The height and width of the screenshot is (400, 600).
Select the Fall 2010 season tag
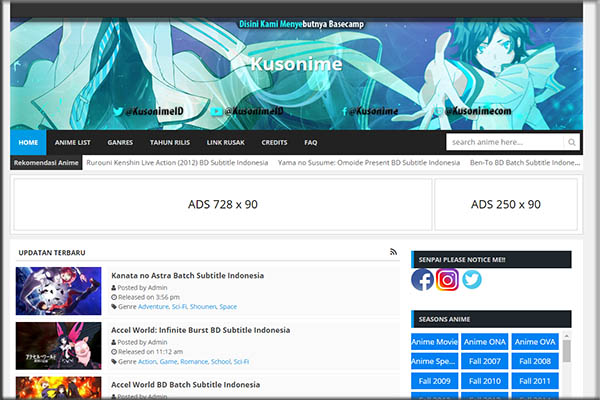tap(484, 381)
